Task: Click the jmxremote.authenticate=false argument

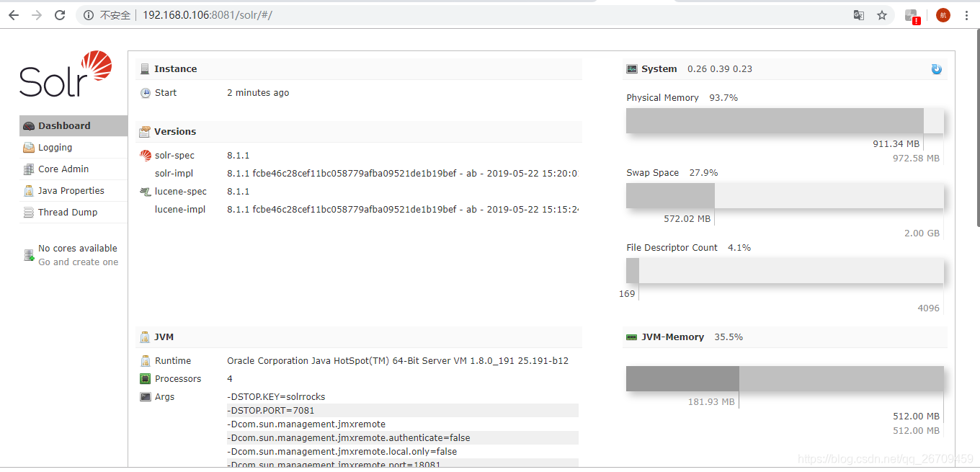Action: tap(348, 438)
